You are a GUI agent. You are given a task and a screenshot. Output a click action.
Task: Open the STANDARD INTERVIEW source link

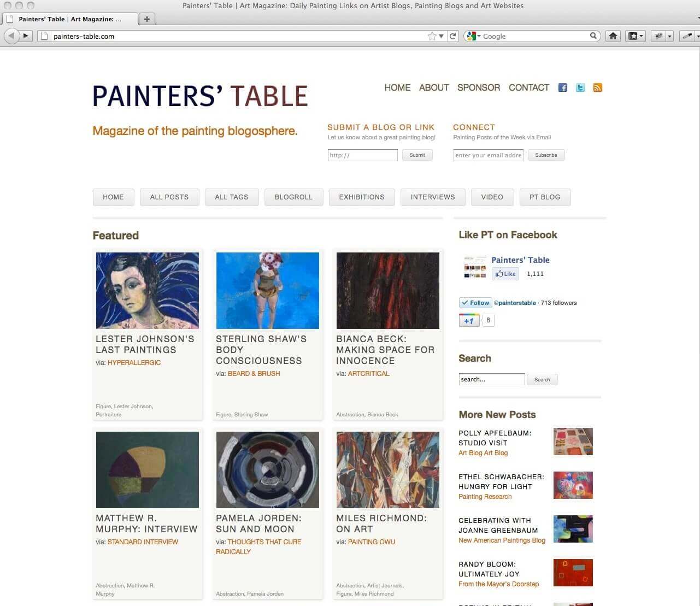[143, 542]
